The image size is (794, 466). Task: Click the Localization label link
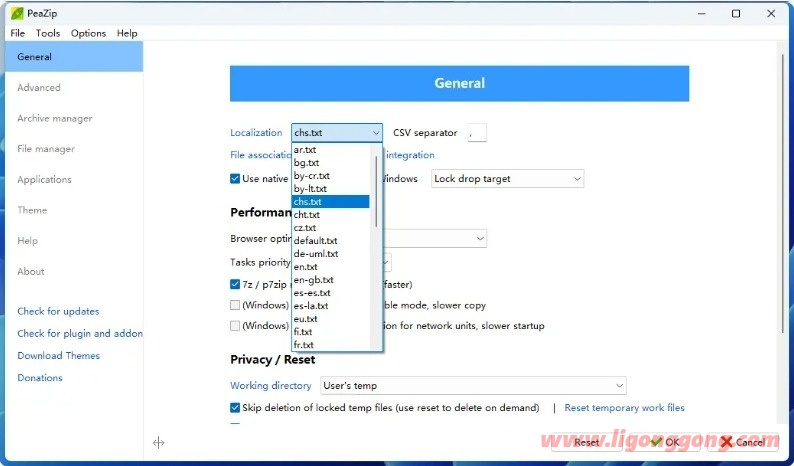pyautogui.click(x=256, y=133)
